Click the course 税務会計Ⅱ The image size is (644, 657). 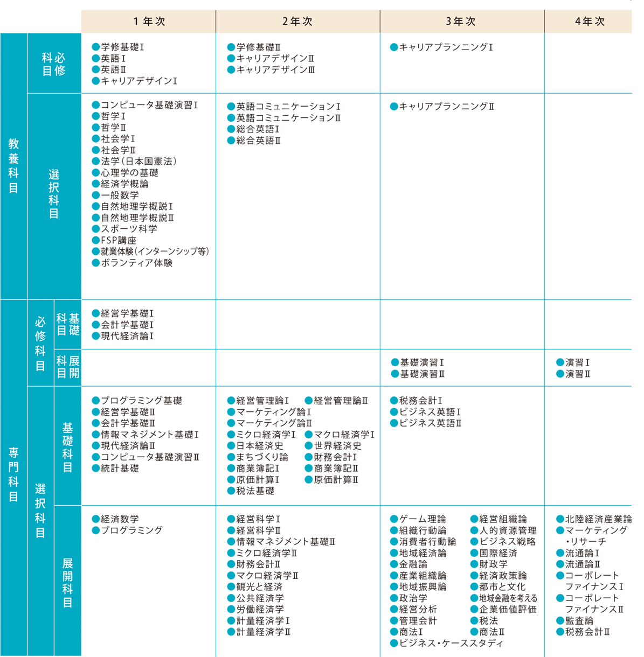pyautogui.click(x=583, y=632)
